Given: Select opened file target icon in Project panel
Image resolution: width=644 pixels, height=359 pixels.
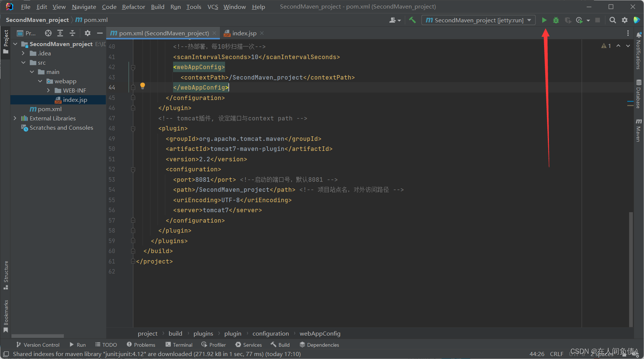Looking at the screenshot, I should 48,33.
